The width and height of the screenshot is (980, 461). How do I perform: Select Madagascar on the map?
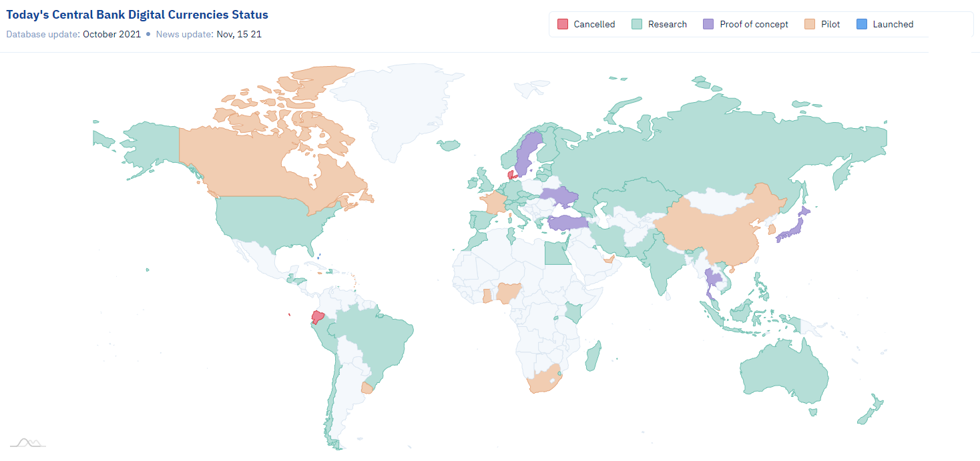click(593, 357)
